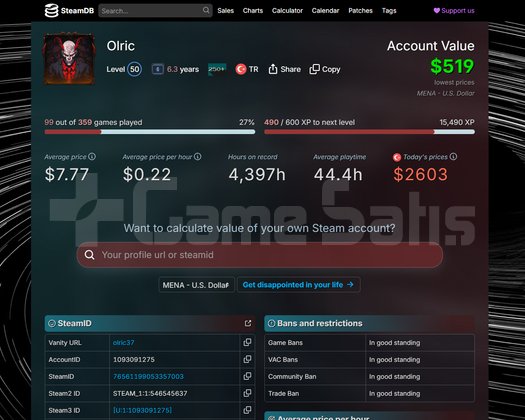The image size is (525, 420).
Task: Click the Trade Ban status cell
Action: click(420, 394)
